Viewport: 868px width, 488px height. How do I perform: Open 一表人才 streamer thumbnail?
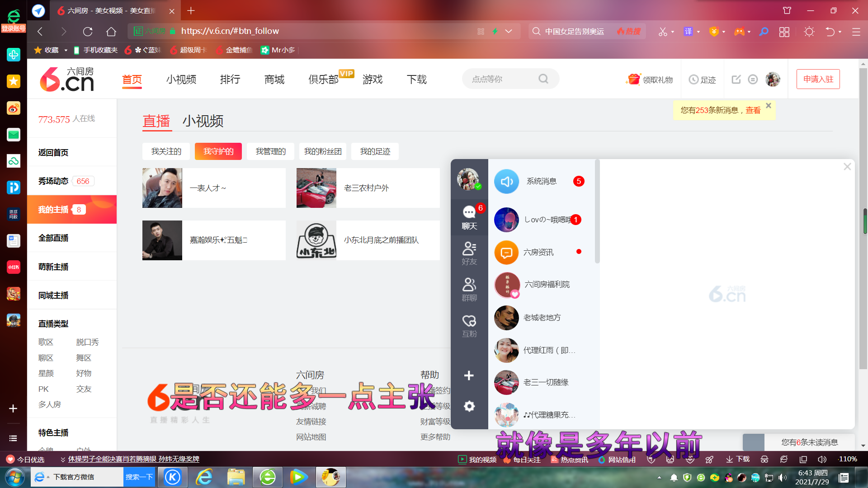[x=162, y=188]
